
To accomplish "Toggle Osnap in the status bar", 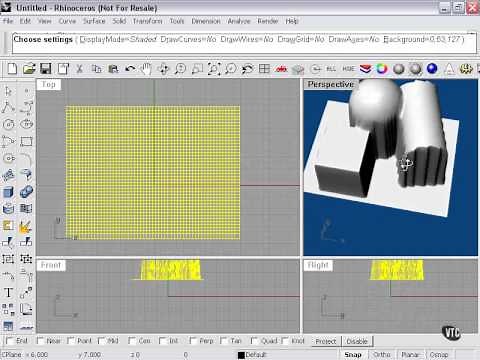I will pyautogui.click(x=439, y=355).
